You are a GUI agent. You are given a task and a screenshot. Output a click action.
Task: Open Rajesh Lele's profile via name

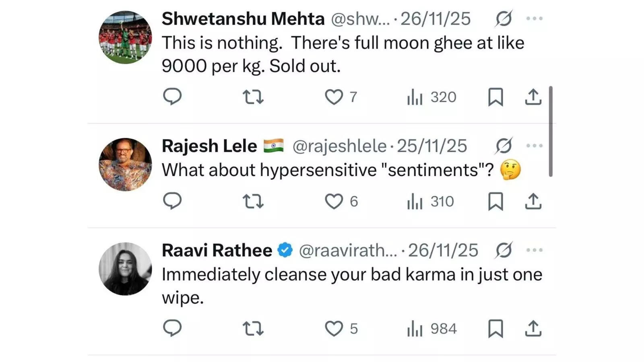[x=209, y=146]
